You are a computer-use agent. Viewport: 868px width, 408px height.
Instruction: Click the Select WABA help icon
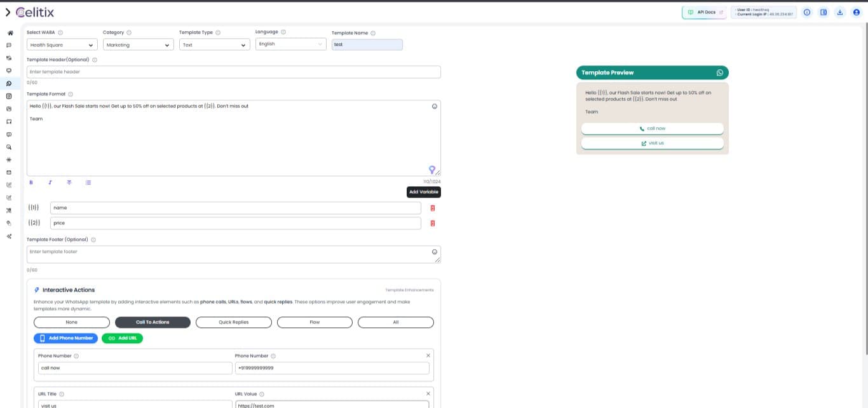coord(60,32)
